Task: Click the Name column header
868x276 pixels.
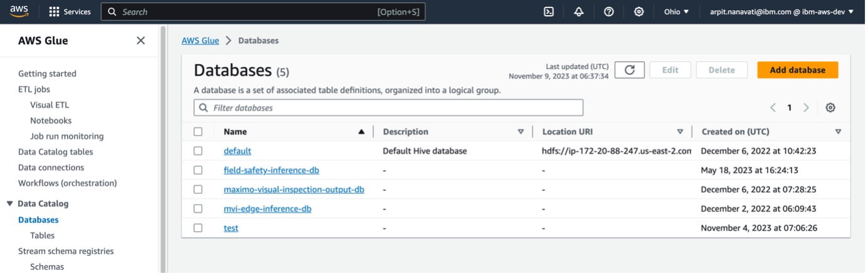Action: coord(235,132)
